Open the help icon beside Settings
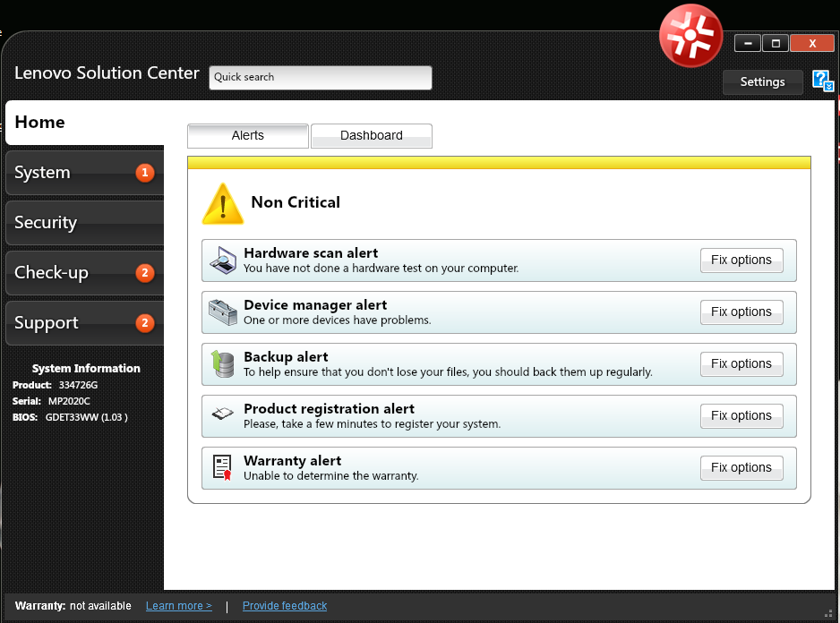 [822, 81]
